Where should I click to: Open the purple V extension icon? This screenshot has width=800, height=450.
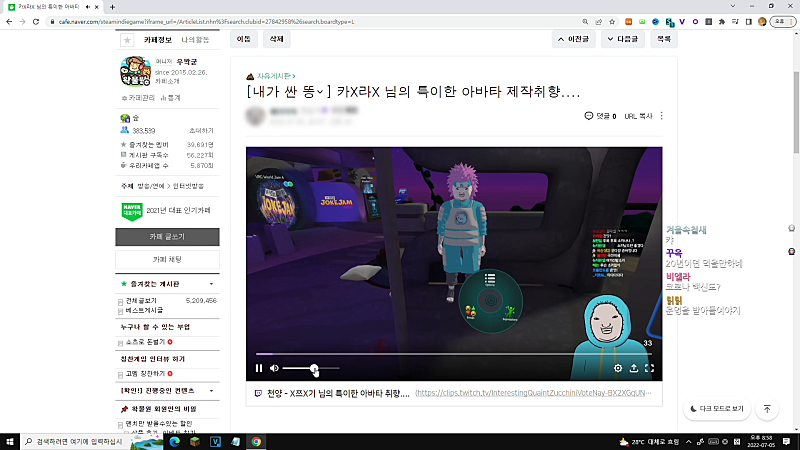[x=682, y=21]
